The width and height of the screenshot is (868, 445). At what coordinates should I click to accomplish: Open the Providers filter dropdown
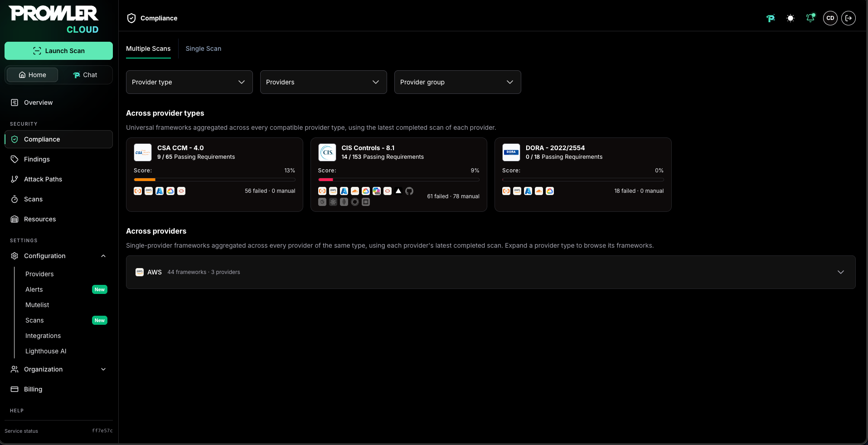[324, 82]
